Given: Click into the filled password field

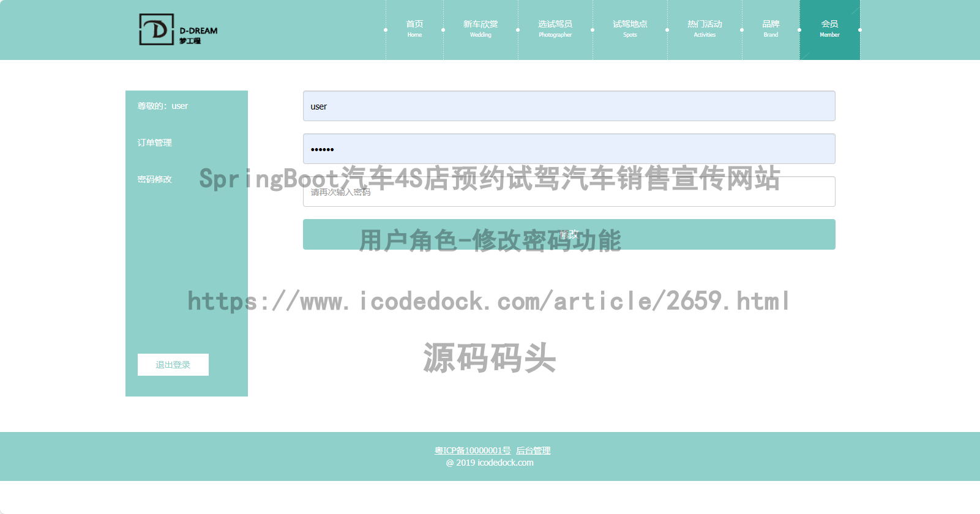Looking at the screenshot, I should pyautogui.click(x=569, y=149).
